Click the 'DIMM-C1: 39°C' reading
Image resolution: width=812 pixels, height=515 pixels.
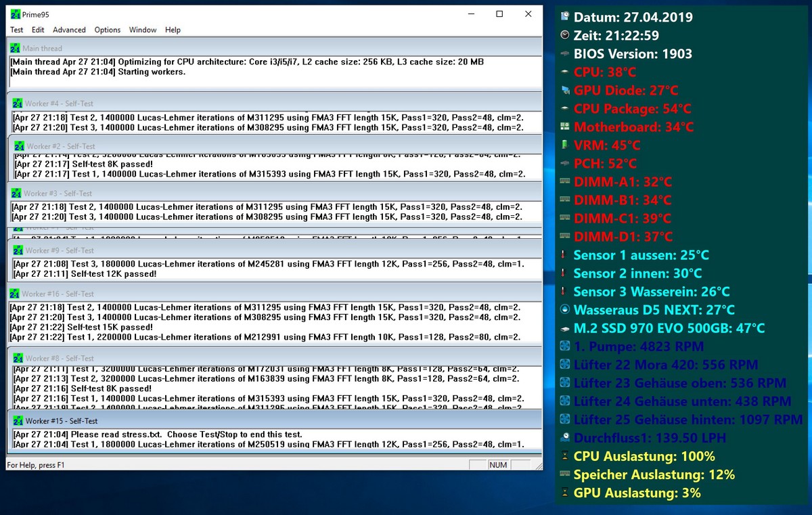point(623,218)
